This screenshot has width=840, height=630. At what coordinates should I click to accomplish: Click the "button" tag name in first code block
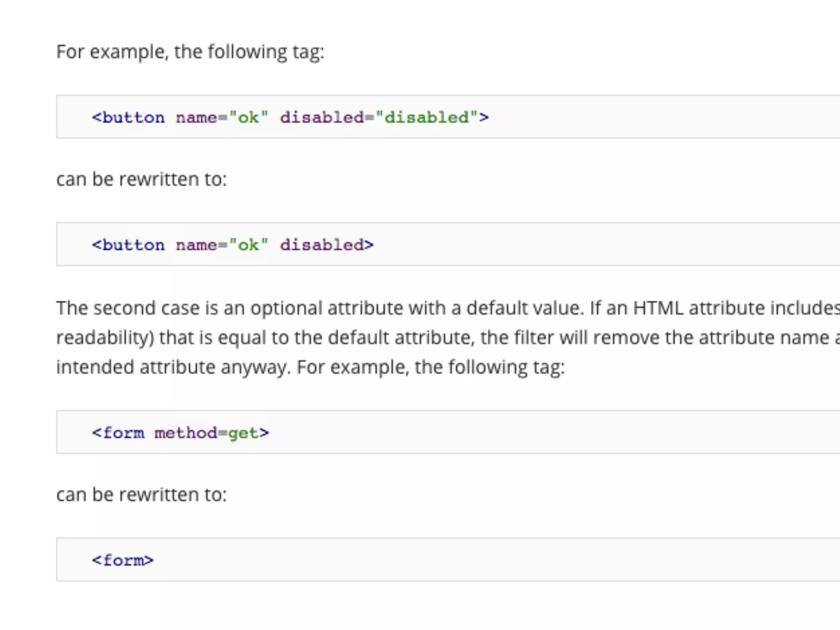tap(133, 118)
